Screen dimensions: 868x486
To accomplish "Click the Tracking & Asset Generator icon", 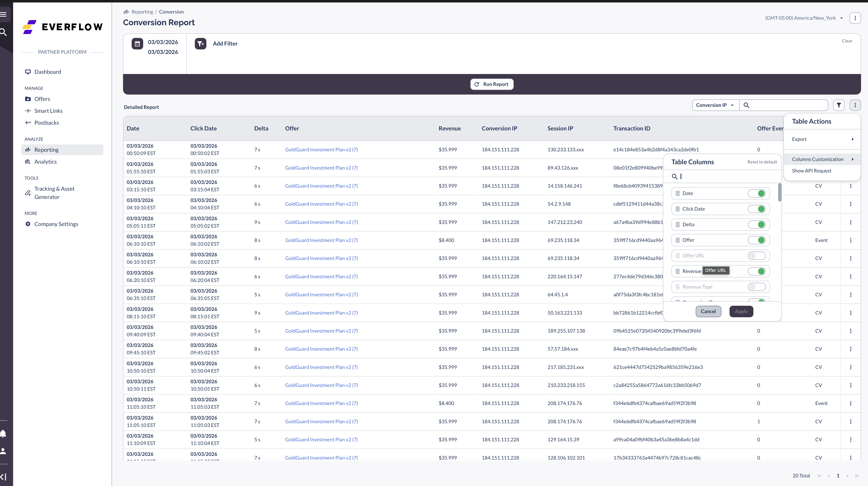I will coord(28,193).
